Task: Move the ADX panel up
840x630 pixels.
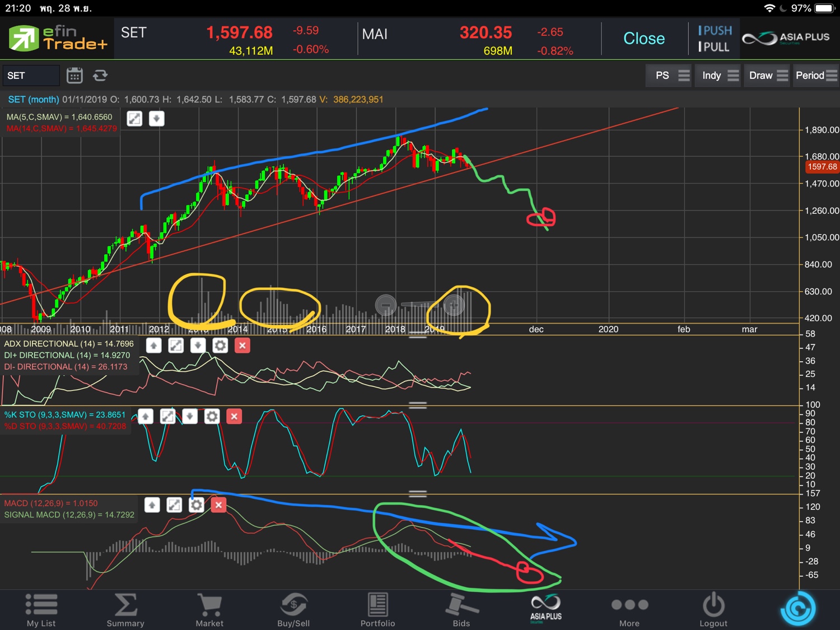Action: (x=154, y=346)
